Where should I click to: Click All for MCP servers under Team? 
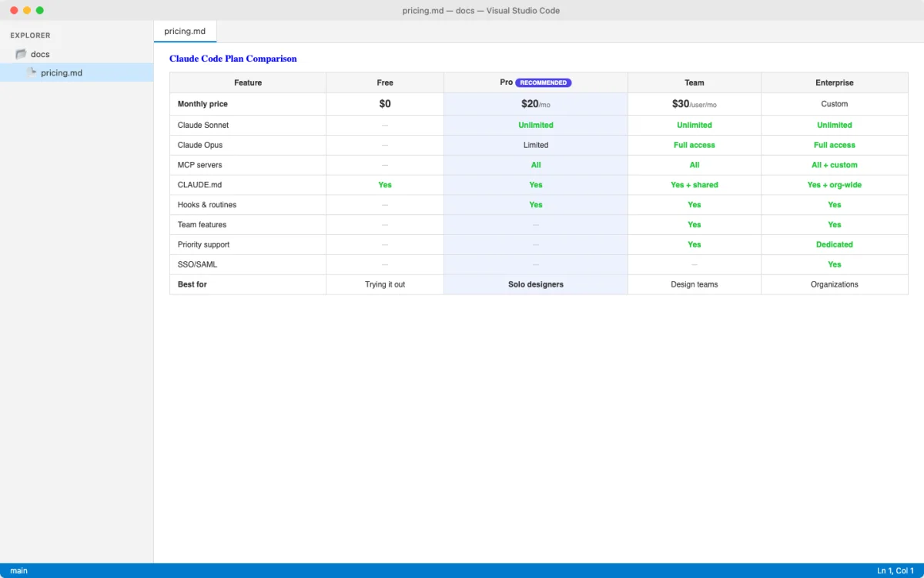click(695, 165)
